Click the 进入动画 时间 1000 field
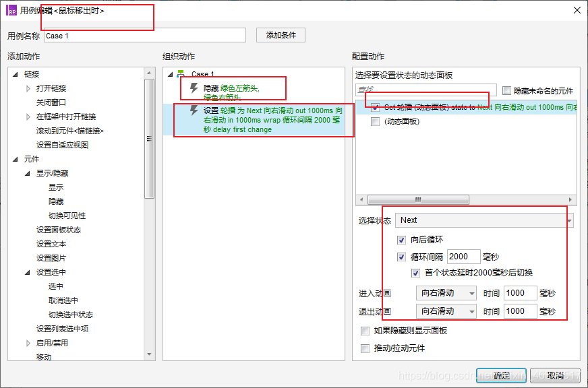 (x=520, y=293)
